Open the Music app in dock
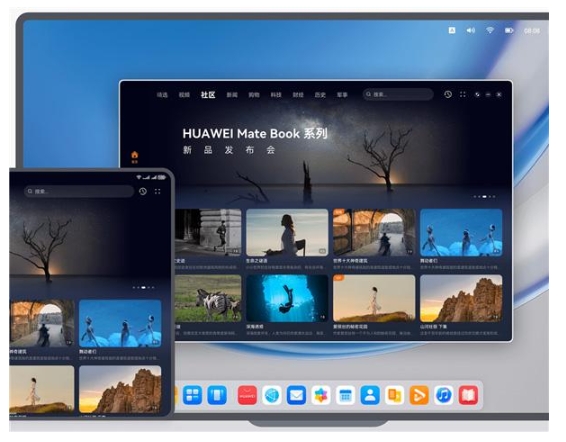This screenshot has height=442, width=566. pyautogui.click(x=444, y=395)
